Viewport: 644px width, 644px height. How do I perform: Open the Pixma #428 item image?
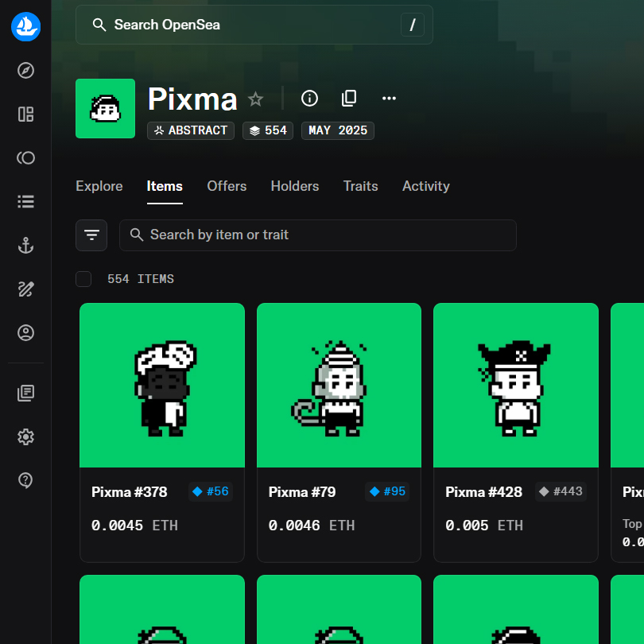click(x=516, y=386)
